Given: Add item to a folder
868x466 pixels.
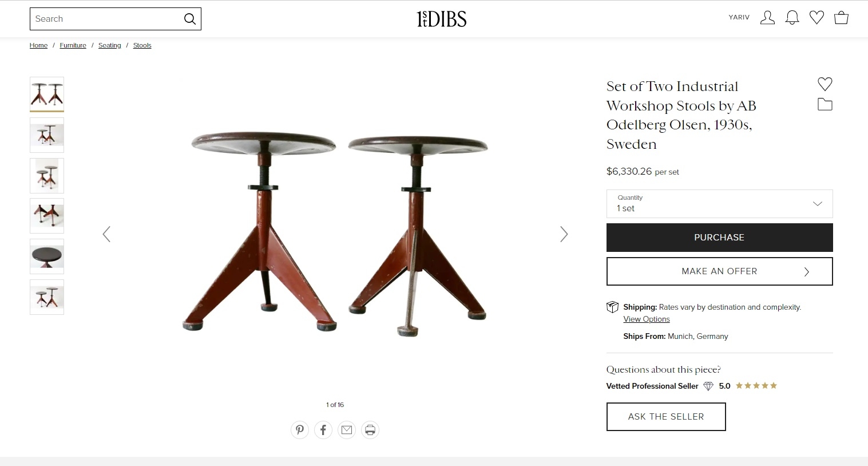Looking at the screenshot, I should click(x=825, y=104).
